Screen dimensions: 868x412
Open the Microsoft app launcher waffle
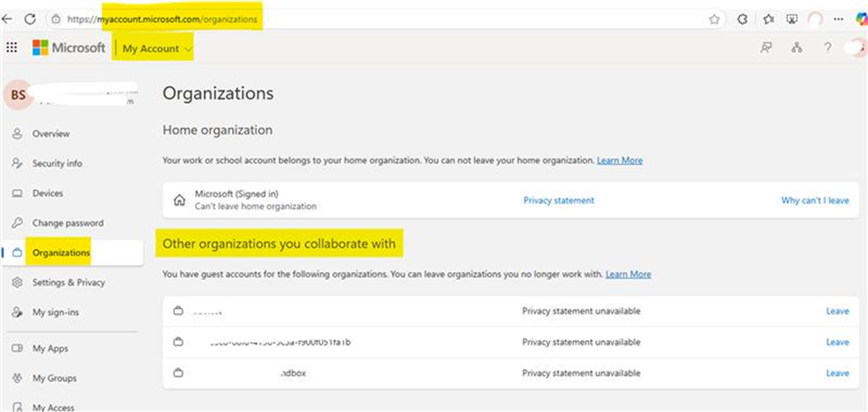point(11,47)
